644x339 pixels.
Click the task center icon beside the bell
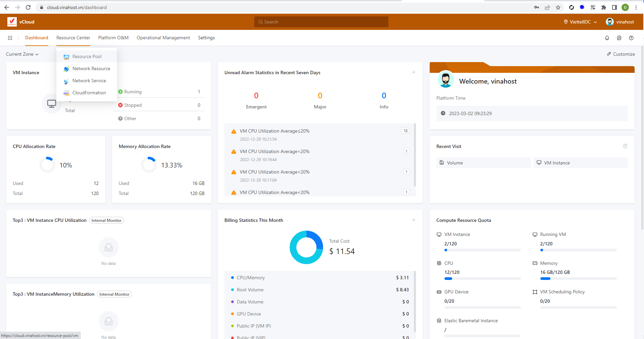619,38
